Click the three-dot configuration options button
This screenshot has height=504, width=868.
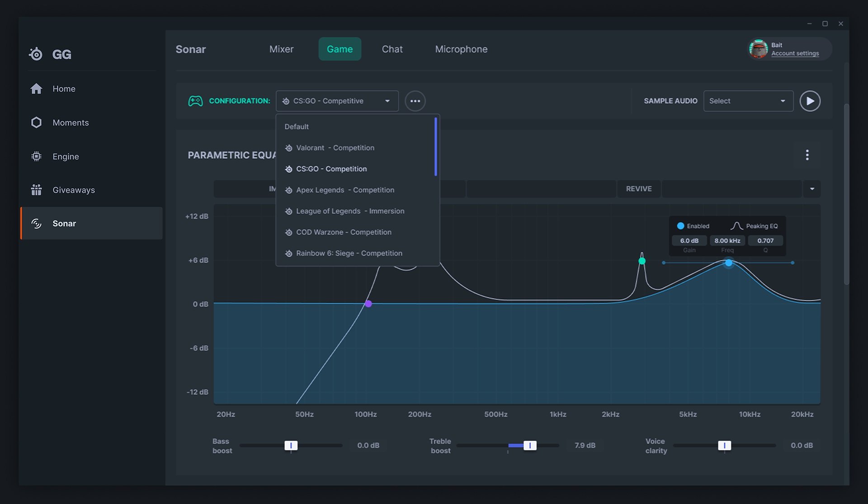pos(415,101)
